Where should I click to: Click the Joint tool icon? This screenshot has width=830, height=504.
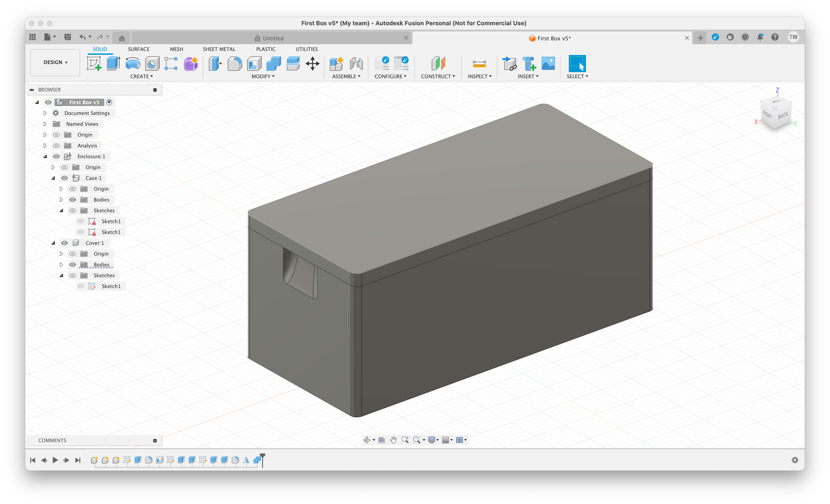point(356,63)
